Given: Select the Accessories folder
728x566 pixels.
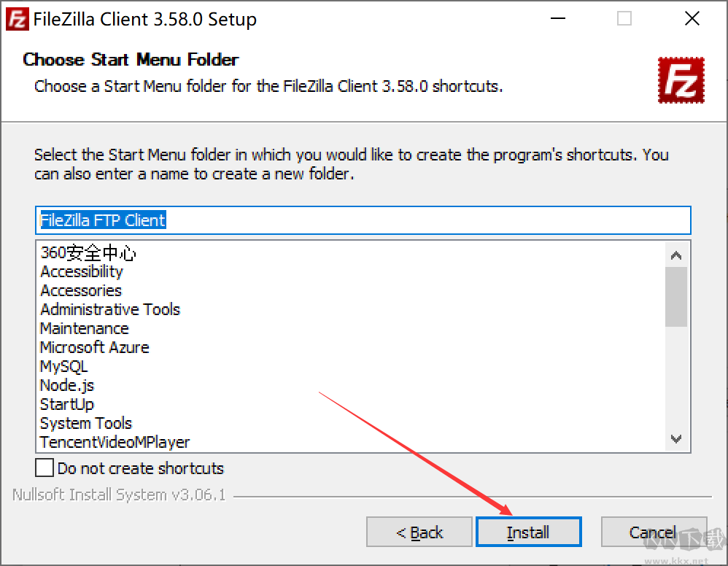Looking at the screenshot, I should [x=81, y=291].
